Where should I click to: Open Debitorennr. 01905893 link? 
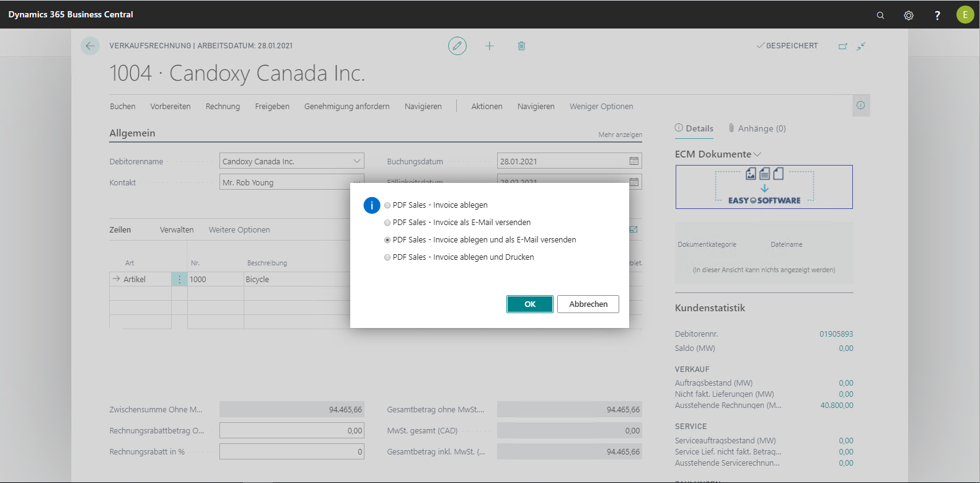click(x=836, y=334)
